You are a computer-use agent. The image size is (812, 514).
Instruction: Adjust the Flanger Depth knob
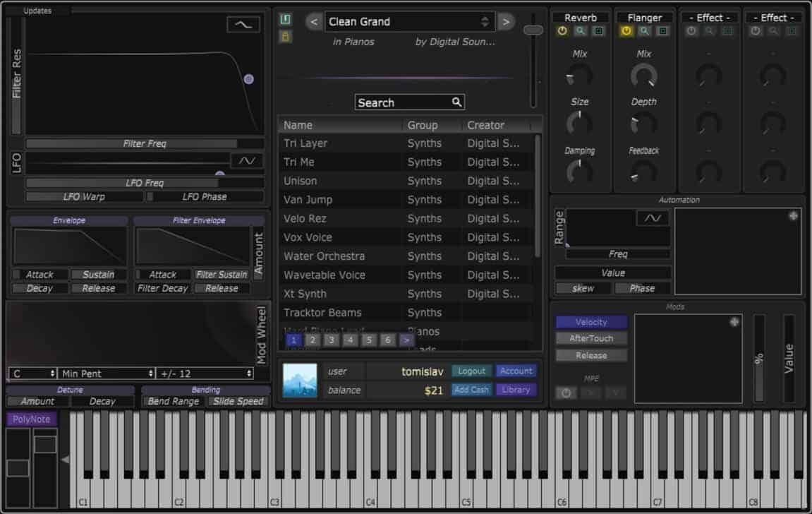[x=643, y=124]
